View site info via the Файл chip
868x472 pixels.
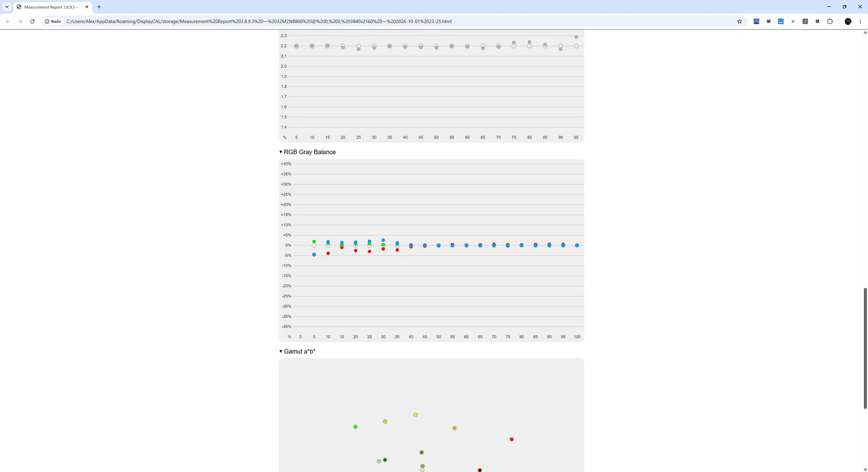tap(53, 21)
